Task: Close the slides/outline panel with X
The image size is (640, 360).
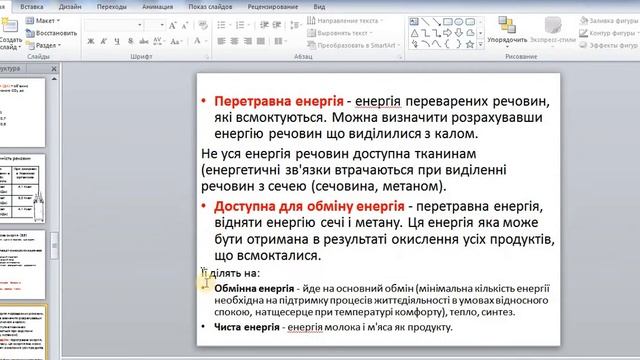Action: [54, 69]
